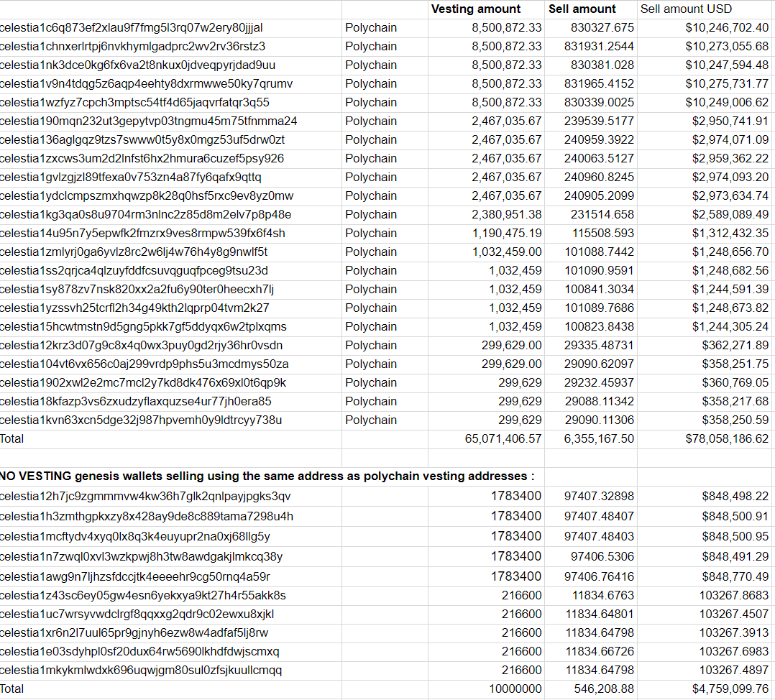Select USD cell $848,498.22

[x=735, y=497]
